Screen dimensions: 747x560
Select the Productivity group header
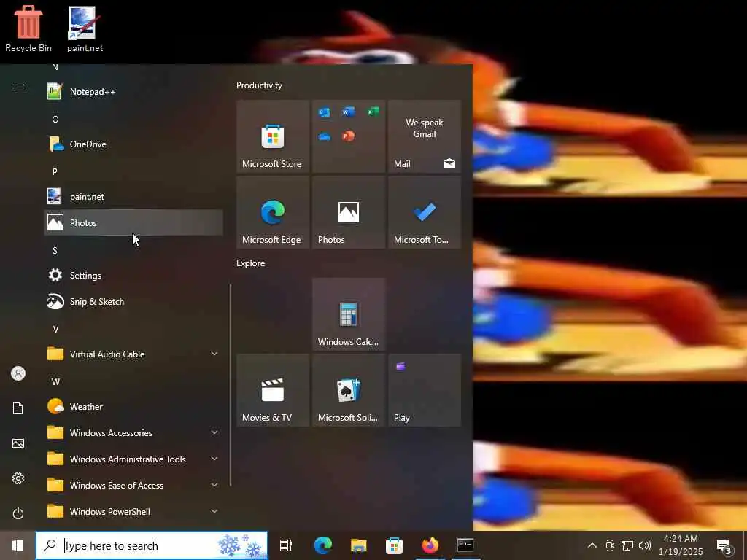[259, 85]
